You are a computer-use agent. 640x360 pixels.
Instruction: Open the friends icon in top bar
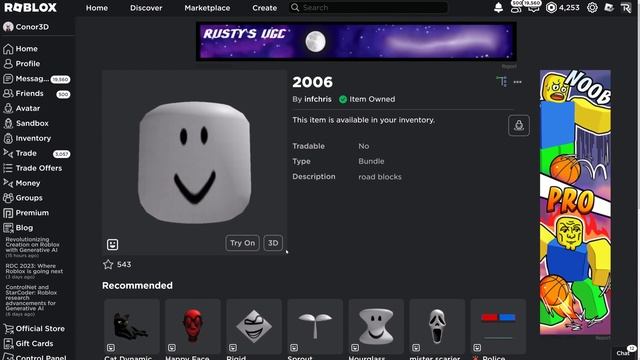click(516, 8)
